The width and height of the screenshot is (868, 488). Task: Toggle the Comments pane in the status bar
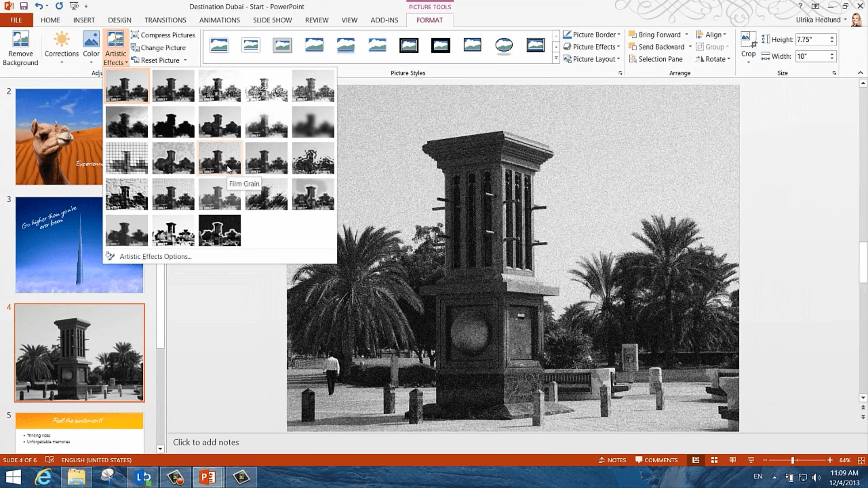(656, 460)
